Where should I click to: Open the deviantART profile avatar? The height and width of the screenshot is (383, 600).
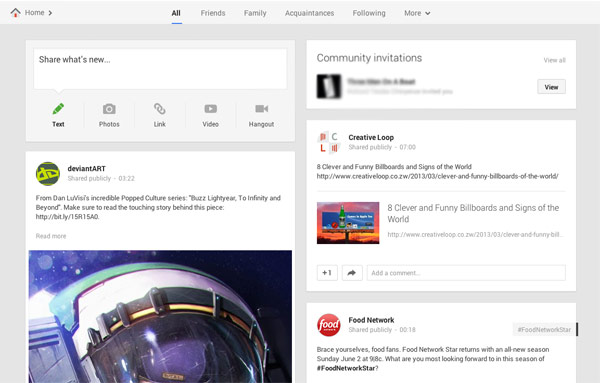tap(48, 174)
